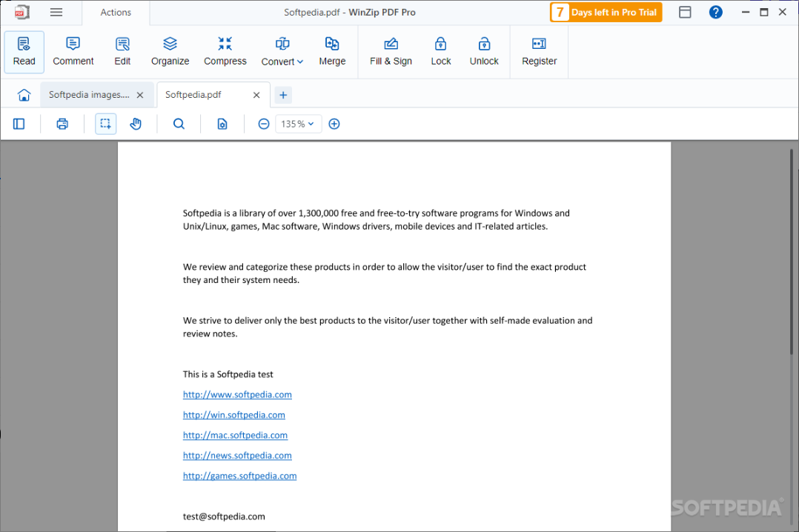
Task: Open the search magnifier tool
Action: point(179,124)
